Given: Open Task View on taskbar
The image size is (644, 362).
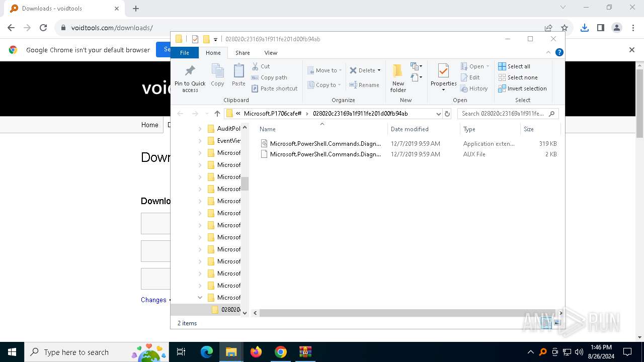Looking at the screenshot, I should [182, 352].
